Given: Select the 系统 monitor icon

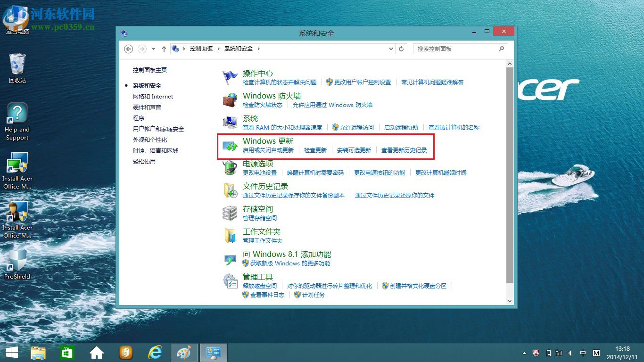Looking at the screenshot, I should pos(230,122).
